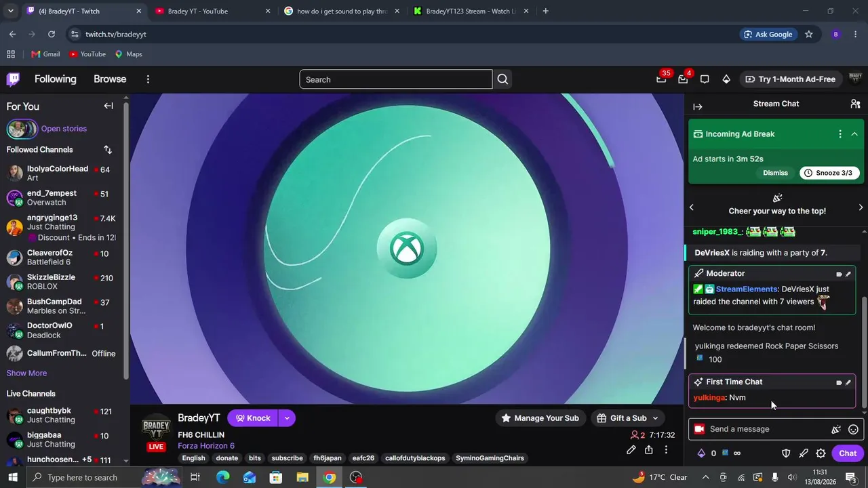The width and height of the screenshot is (868, 488).
Task: Switch to BradeyYT123 Stream Kick tab
Action: point(471,11)
